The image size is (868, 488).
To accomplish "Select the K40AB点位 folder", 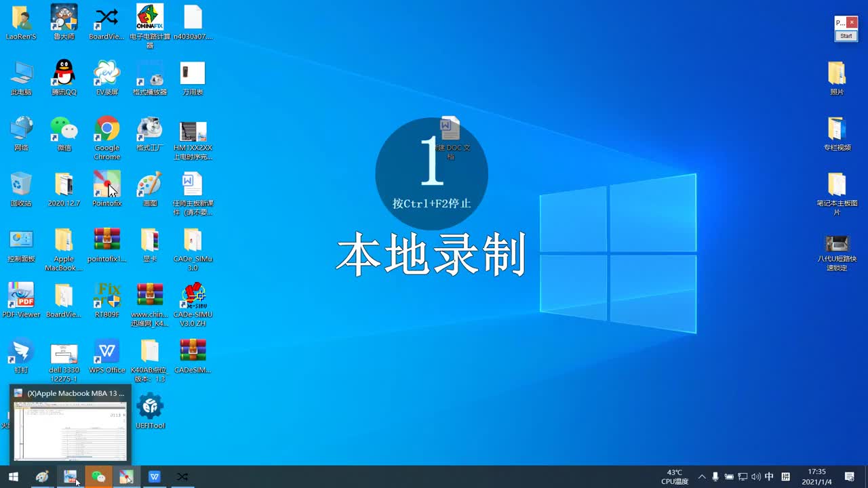I will [150, 361].
